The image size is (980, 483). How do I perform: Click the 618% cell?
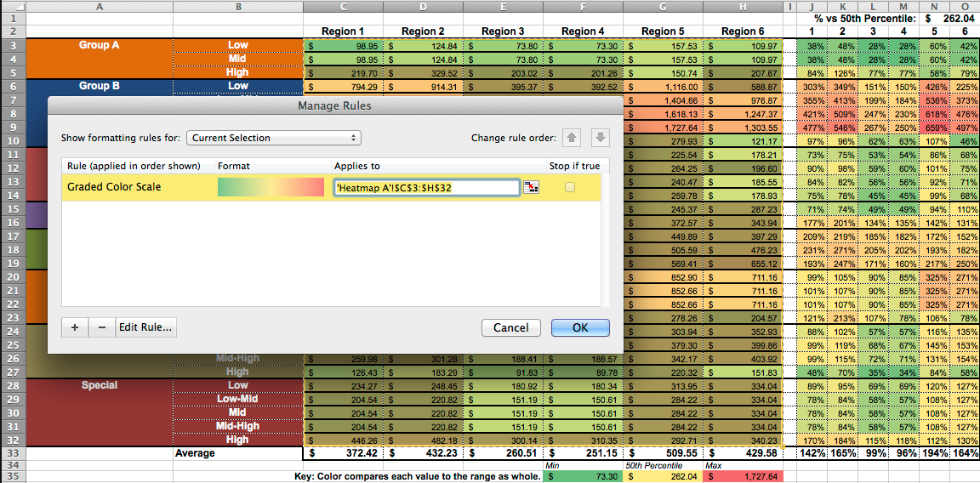[x=934, y=114]
